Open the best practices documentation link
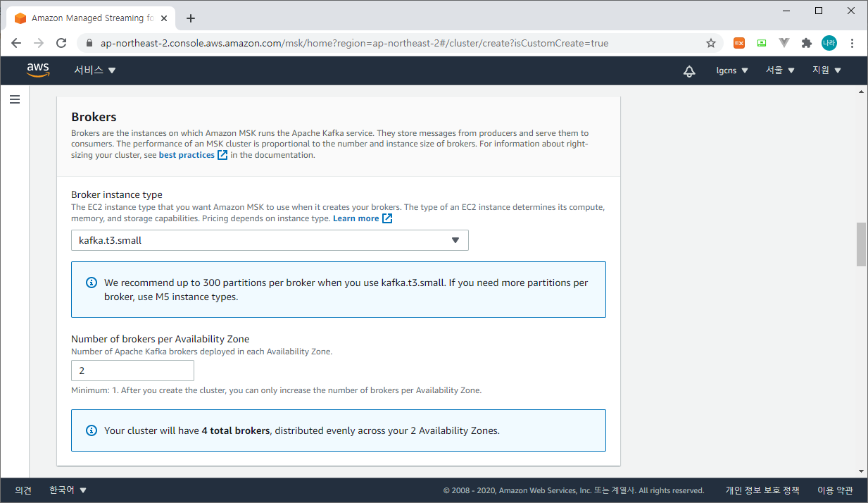The image size is (868, 503). (x=187, y=155)
